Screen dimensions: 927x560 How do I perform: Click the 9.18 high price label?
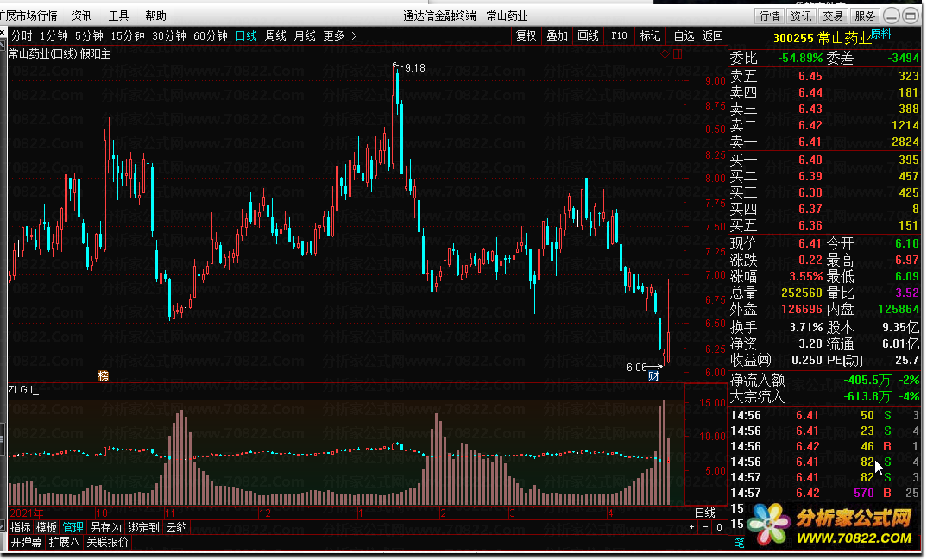(x=415, y=68)
